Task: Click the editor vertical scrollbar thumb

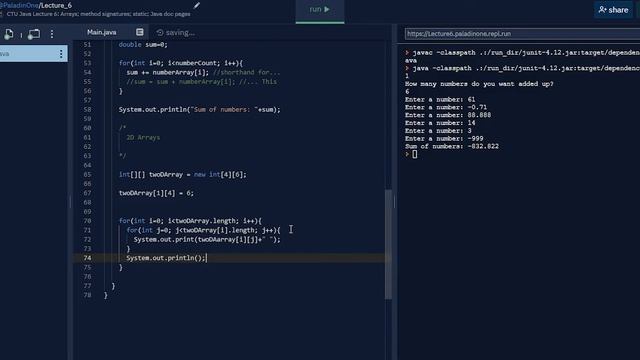Action: point(388,244)
